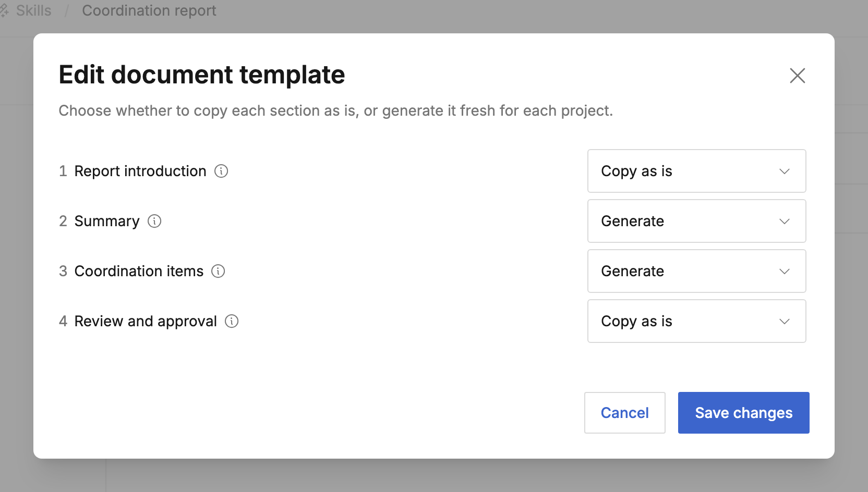Open the Review and approval mode dropdown
The image size is (868, 492).
pyautogui.click(x=696, y=321)
